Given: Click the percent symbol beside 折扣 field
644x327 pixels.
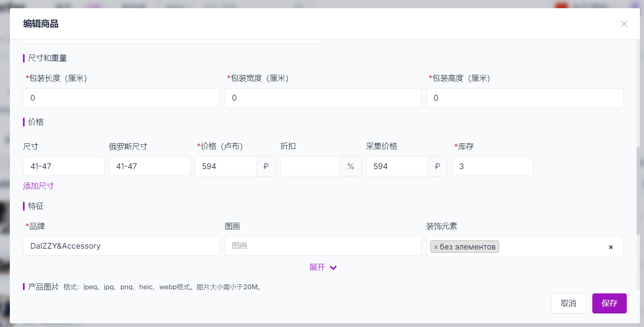Looking at the screenshot, I should tap(350, 167).
